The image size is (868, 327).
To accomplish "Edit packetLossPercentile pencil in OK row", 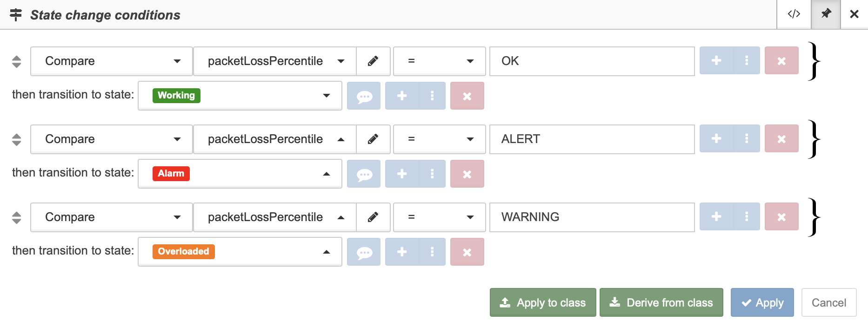I will point(373,61).
